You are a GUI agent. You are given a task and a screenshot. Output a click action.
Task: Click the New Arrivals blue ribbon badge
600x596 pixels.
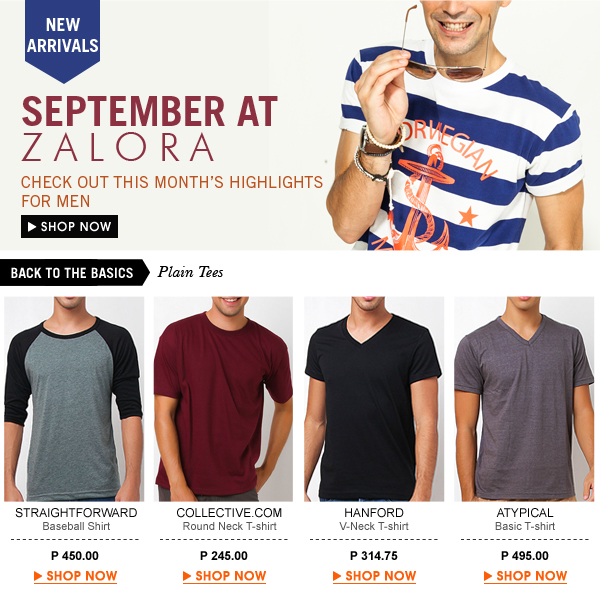[62, 40]
